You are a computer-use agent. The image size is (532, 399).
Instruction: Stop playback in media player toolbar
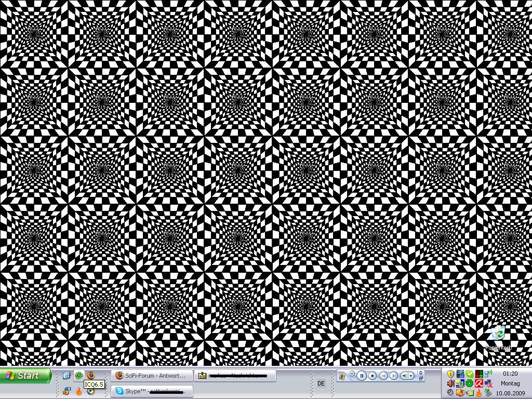[x=373, y=376]
